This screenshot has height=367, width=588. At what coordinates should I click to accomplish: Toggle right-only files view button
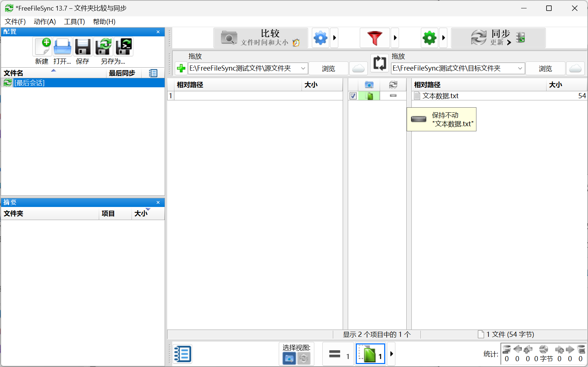[x=370, y=354]
